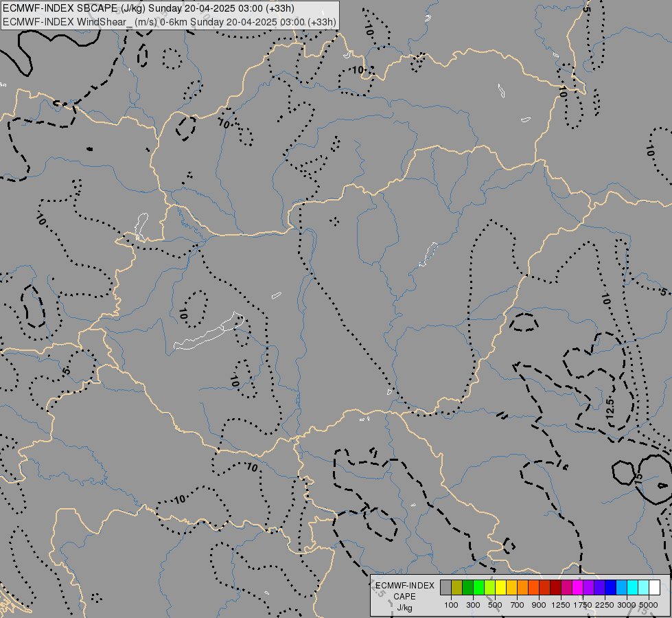
Task: Click the legend value 300
Action: (473, 605)
